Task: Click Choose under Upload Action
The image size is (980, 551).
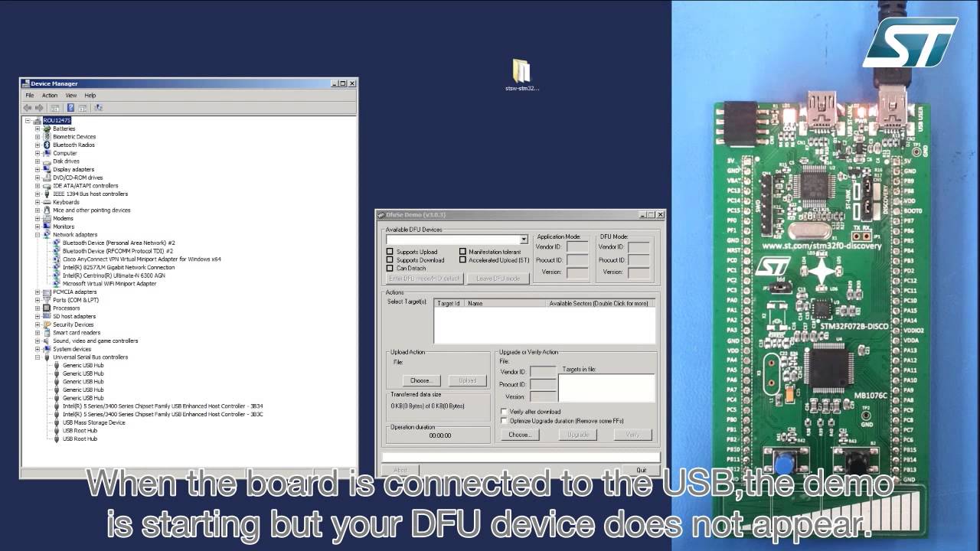Action: tap(420, 380)
